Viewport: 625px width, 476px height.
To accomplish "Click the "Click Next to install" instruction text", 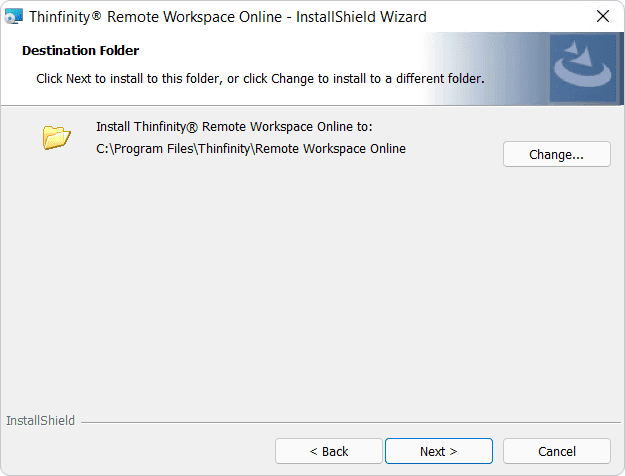I will (260, 79).
